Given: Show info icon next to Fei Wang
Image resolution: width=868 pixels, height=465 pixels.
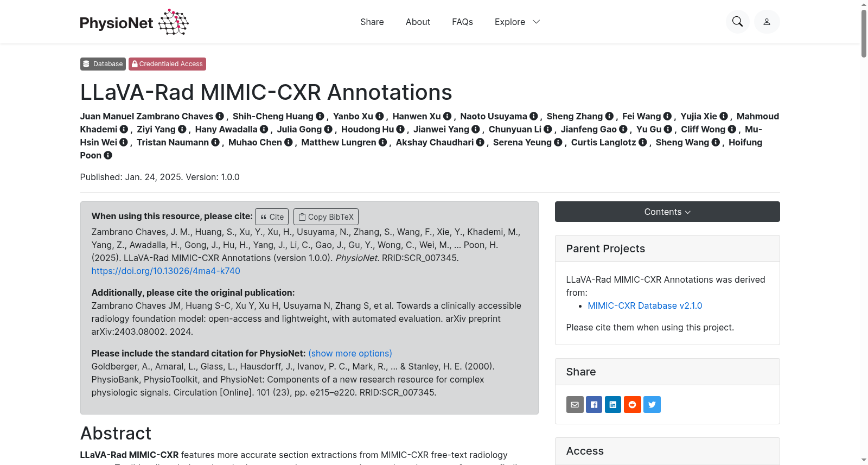Looking at the screenshot, I should pyautogui.click(x=668, y=116).
